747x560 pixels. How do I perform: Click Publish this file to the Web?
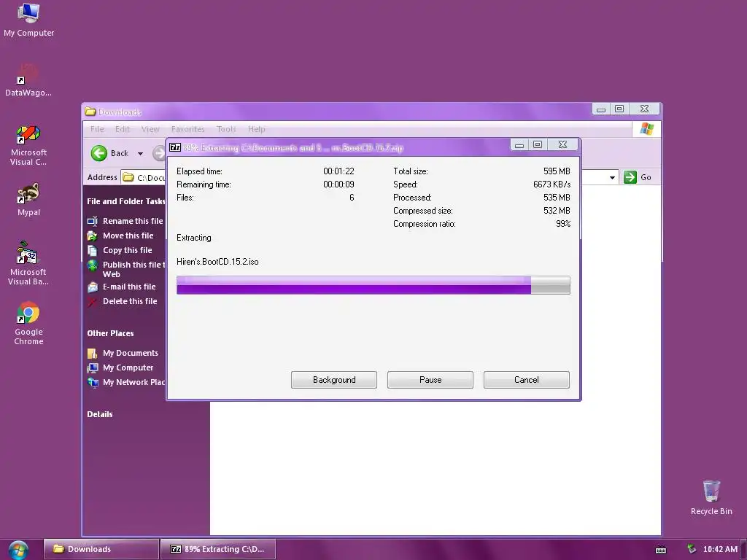coord(127,269)
